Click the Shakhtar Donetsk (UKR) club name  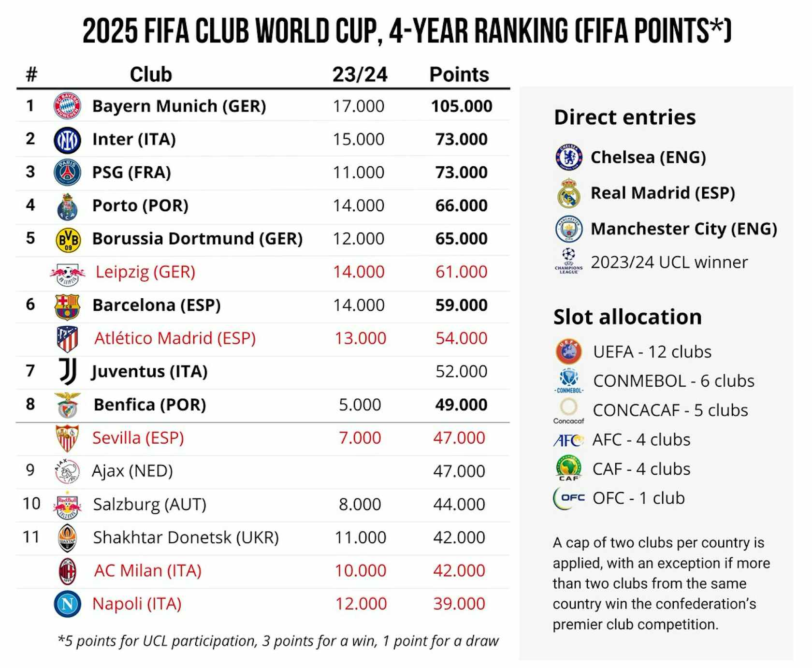186,537
